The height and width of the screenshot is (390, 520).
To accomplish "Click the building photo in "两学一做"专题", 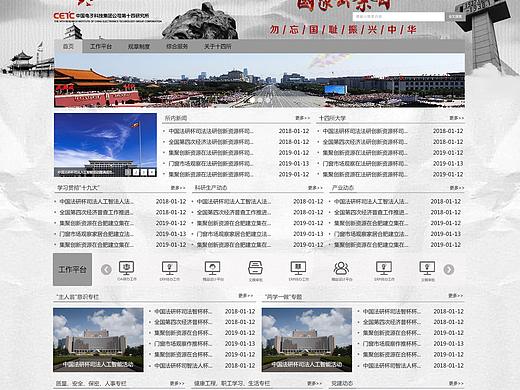I will tap(307, 340).
